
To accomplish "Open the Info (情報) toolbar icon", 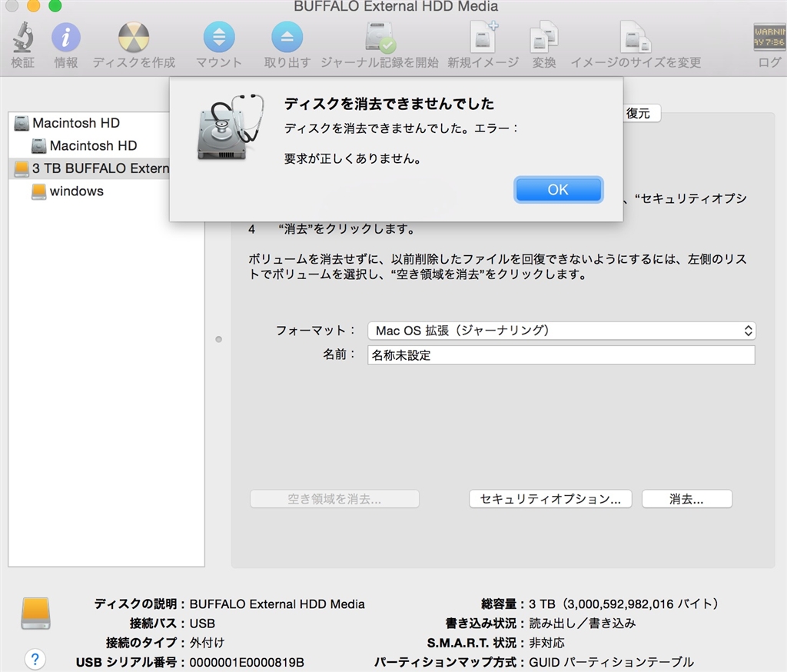I will point(66,38).
